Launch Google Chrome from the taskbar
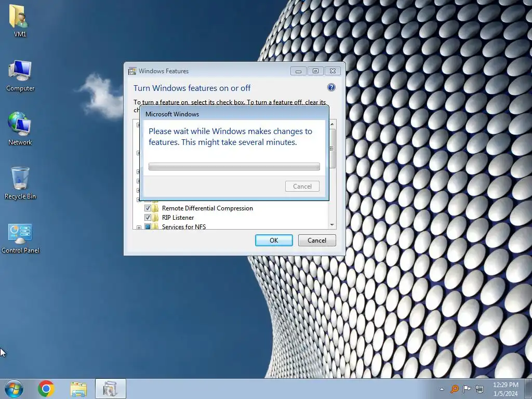Image resolution: width=532 pixels, height=399 pixels. point(46,389)
